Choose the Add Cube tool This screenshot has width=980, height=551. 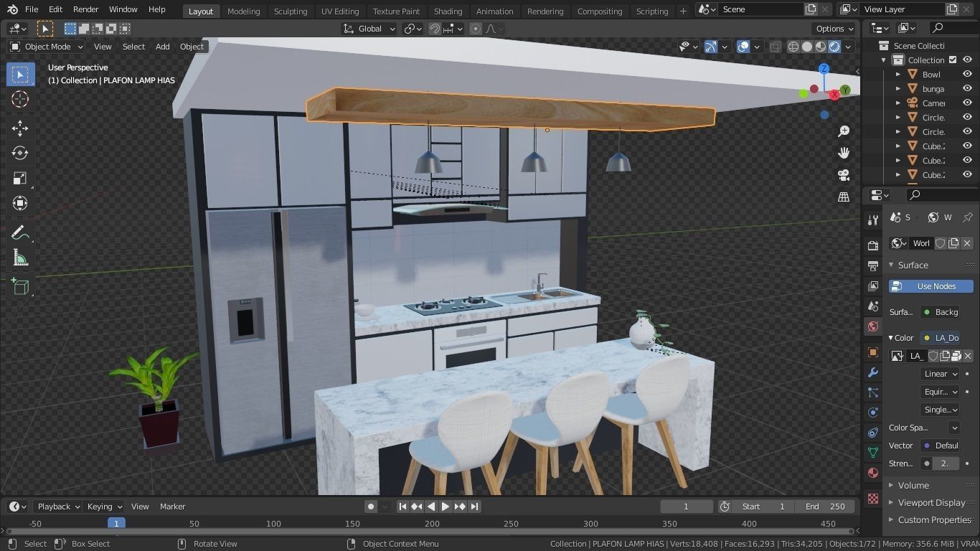point(20,287)
